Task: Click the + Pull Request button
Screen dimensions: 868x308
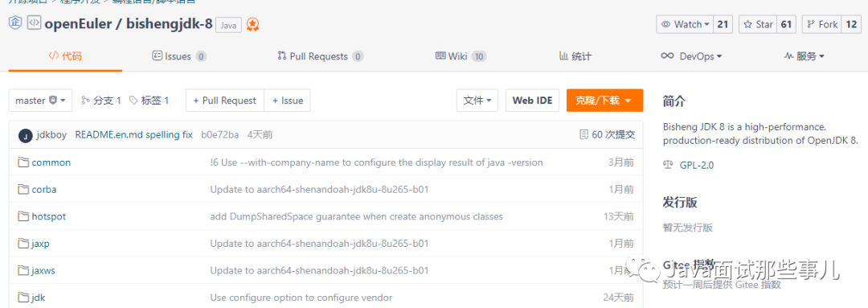Action: (x=225, y=101)
